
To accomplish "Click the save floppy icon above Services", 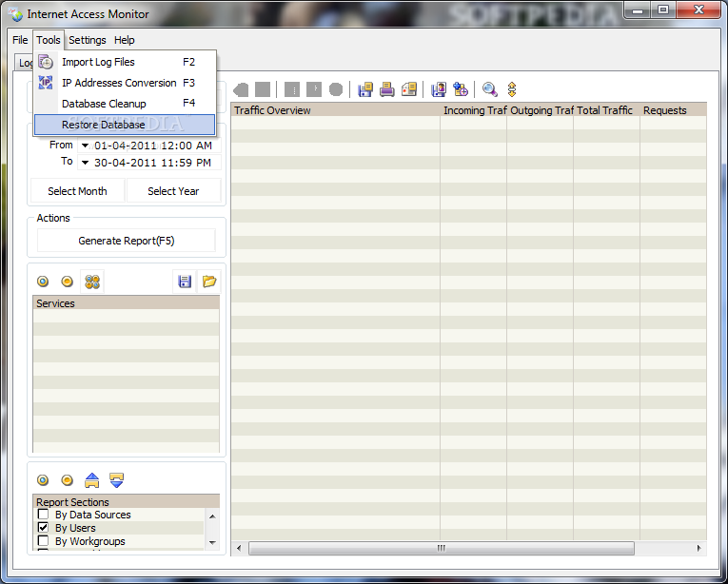I will 185,282.
